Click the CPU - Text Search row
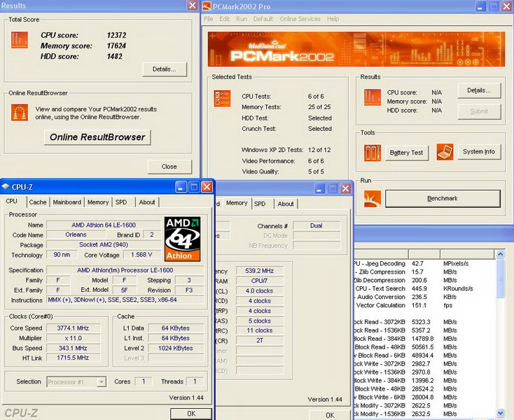The image size is (514, 420). coord(425,288)
